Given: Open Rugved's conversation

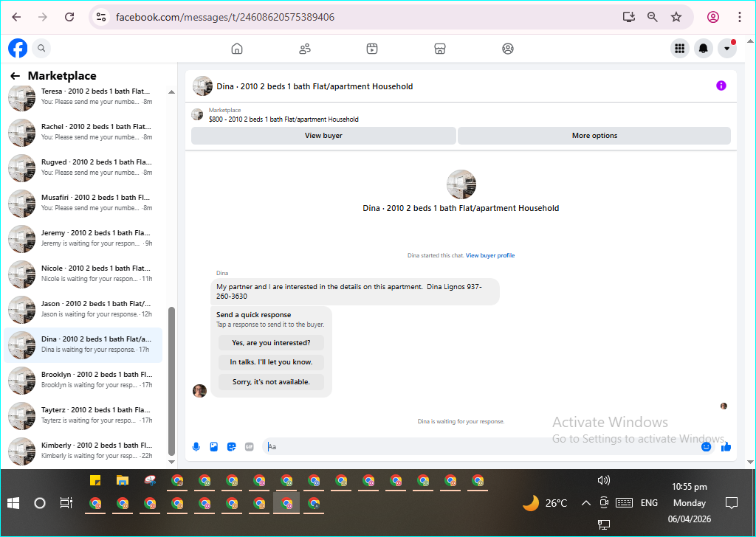Looking at the screenshot, I should coord(83,167).
